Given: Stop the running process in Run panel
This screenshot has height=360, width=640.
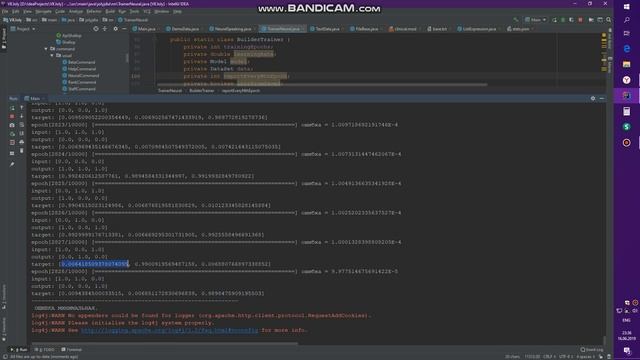Looking at the screenshot, I should 12,116.
